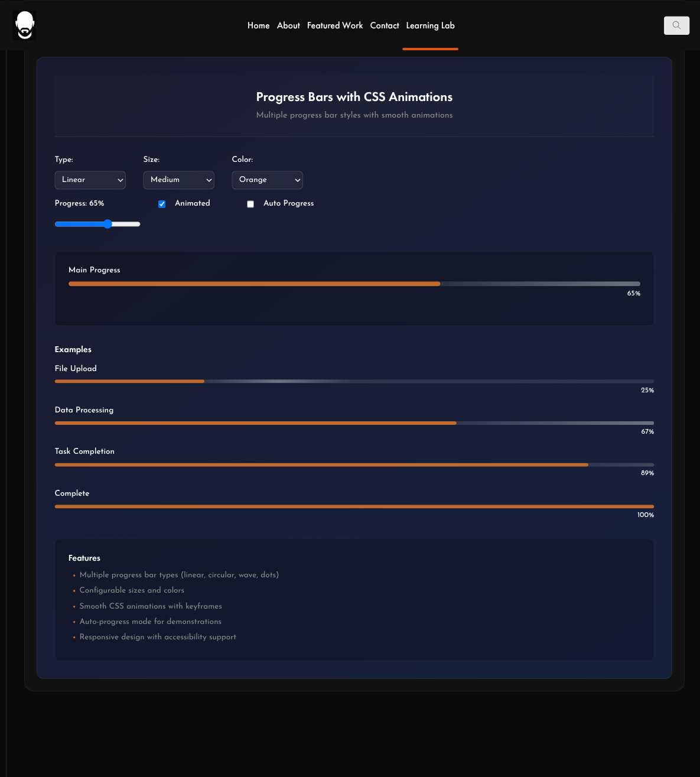Click the Main Progress bar
Image resolution: width=700 pixels, height=777 pixels.
point(354,284)
